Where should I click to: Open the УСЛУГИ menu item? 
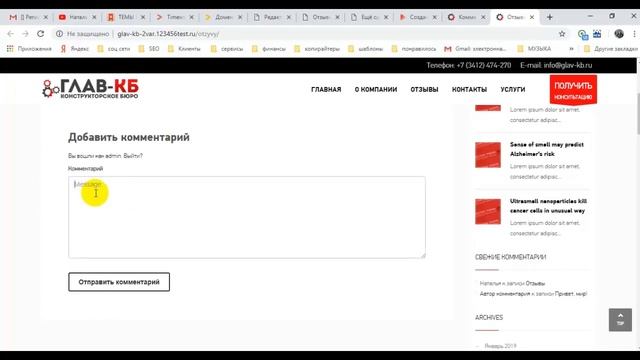pos(513,89)
